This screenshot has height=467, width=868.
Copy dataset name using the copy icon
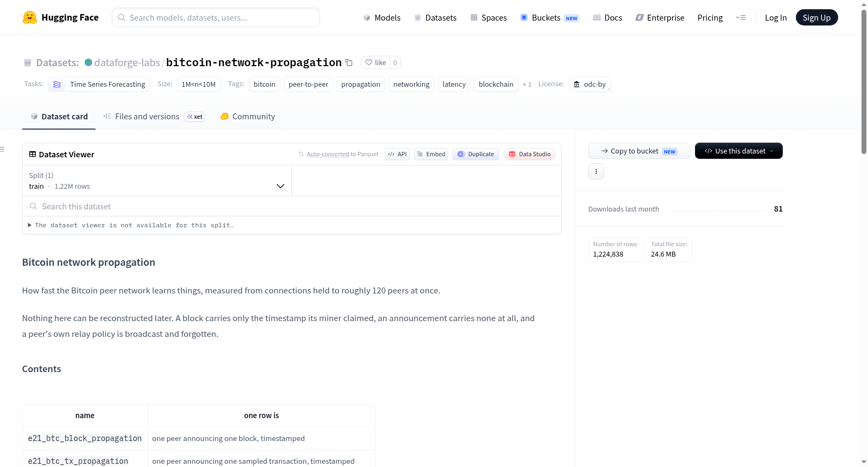pos(349,62)
